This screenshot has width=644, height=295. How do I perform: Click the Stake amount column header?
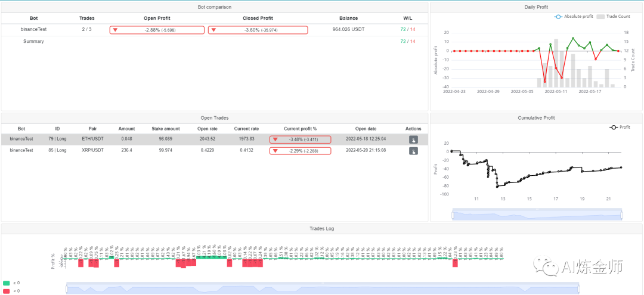[x=165, y=129]
